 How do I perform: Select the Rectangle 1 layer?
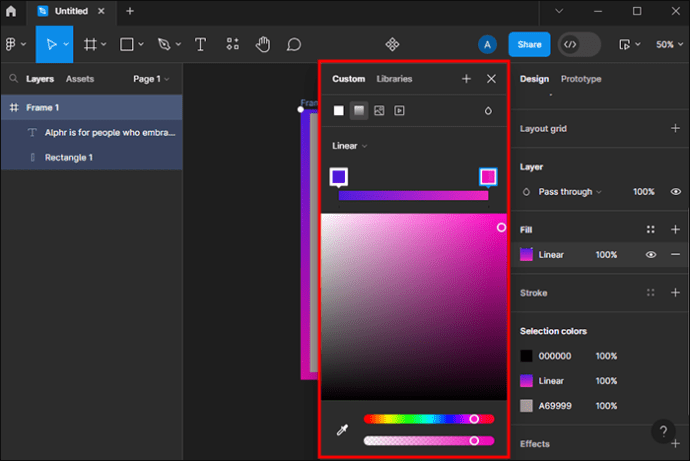pyautogui.click(x=68, y=157)
